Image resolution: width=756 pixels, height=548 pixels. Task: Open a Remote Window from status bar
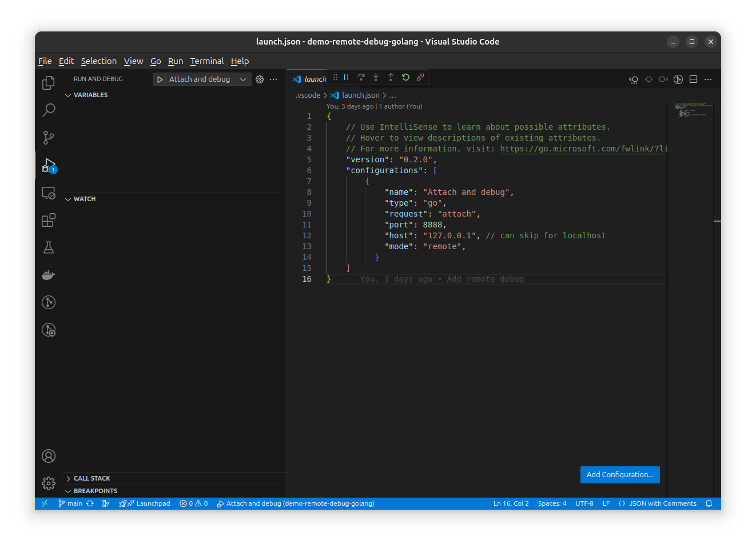click(45, 503)
